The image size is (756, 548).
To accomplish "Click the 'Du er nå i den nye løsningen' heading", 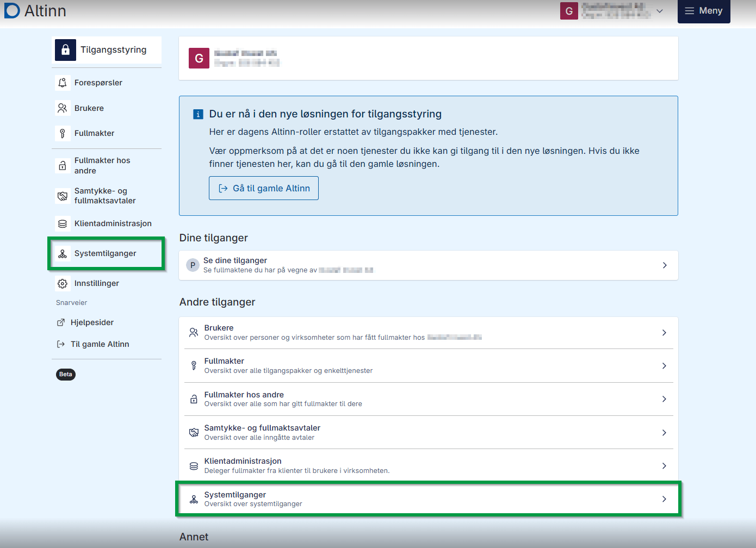I will click(x=325, y=114).
